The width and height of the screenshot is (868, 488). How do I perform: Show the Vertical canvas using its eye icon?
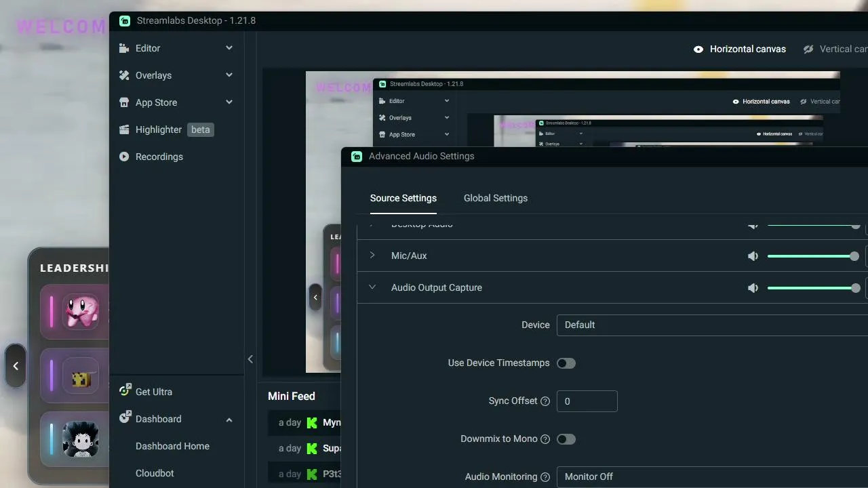[x=808, y=49]
